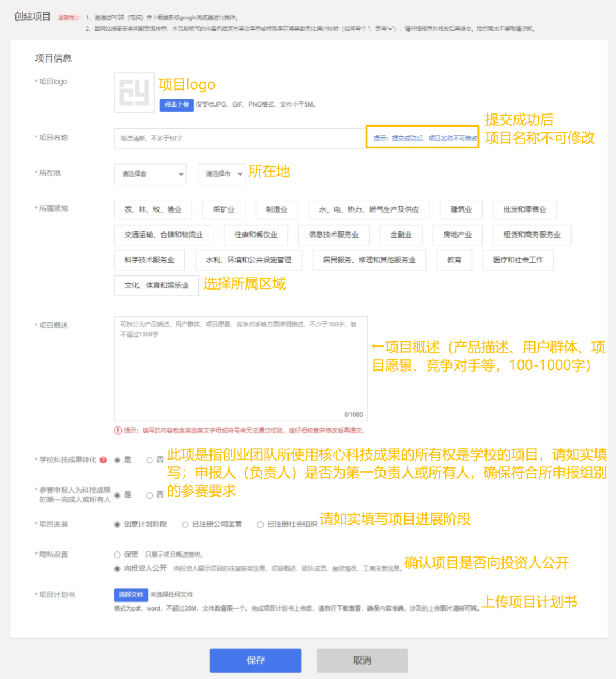Click the 项目概述 description text area

(x=241, y=369)
